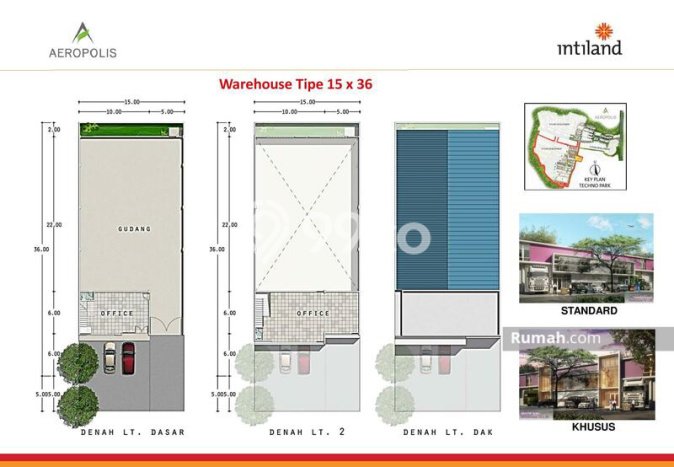
Task: Click the 'KHUSUS' caption text
Action: (593, 427)
